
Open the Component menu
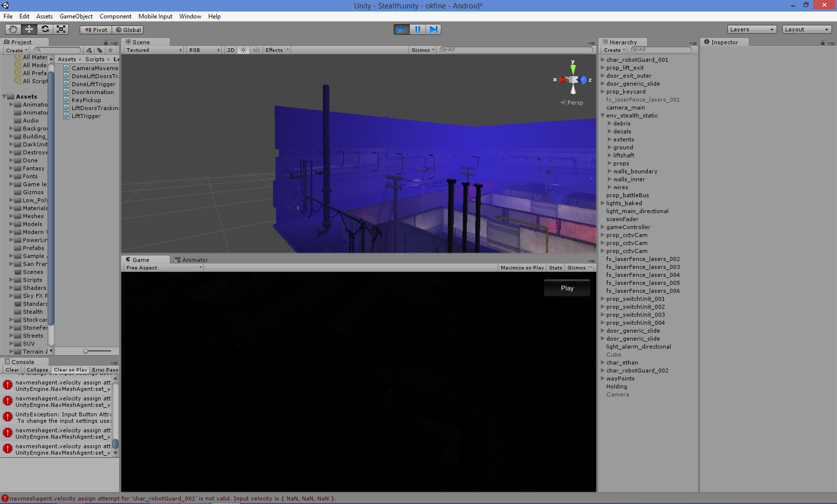tap(116, 16)
